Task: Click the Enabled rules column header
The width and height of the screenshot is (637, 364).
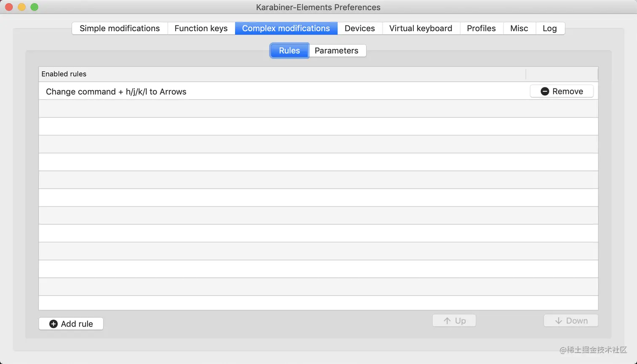Action: click(282, 74)
